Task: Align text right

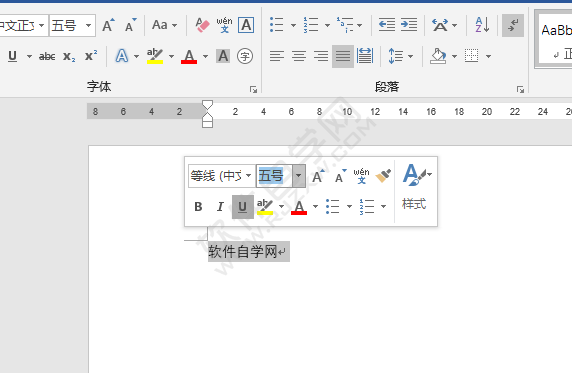Action: coord(321,56)
